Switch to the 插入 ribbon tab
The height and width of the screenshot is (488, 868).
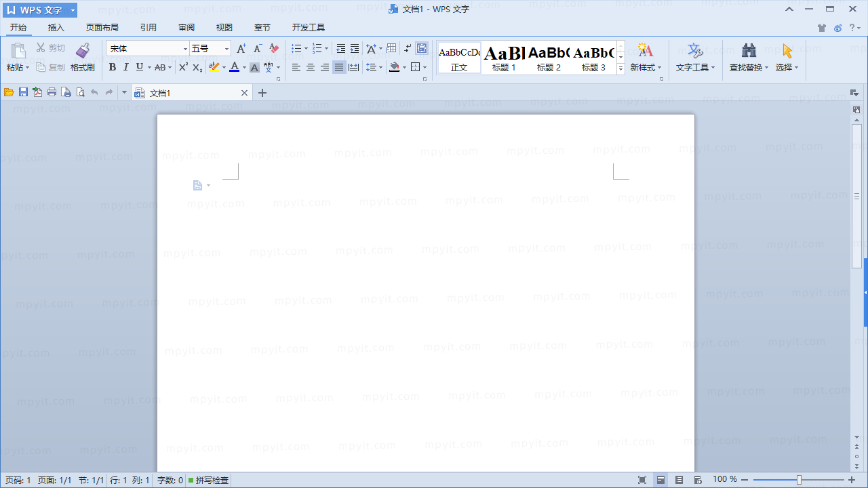pyautogui.click(x=56, y=28)
